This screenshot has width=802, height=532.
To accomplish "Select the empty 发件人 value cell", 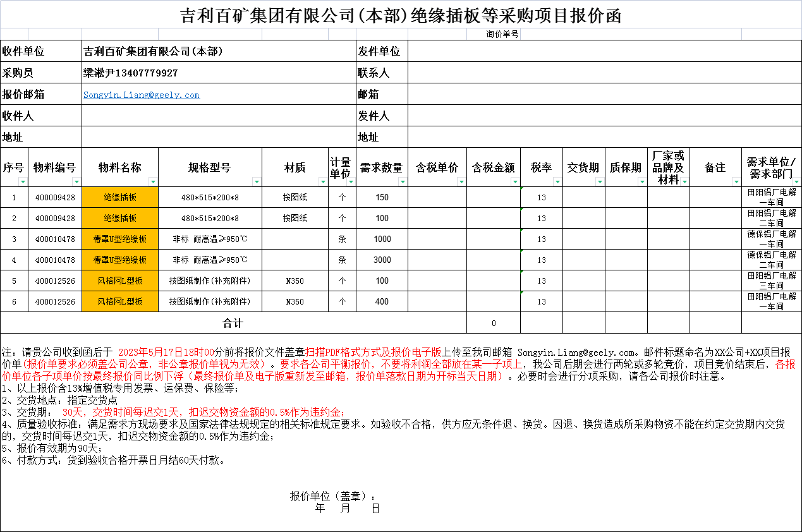I will (605, 116).
